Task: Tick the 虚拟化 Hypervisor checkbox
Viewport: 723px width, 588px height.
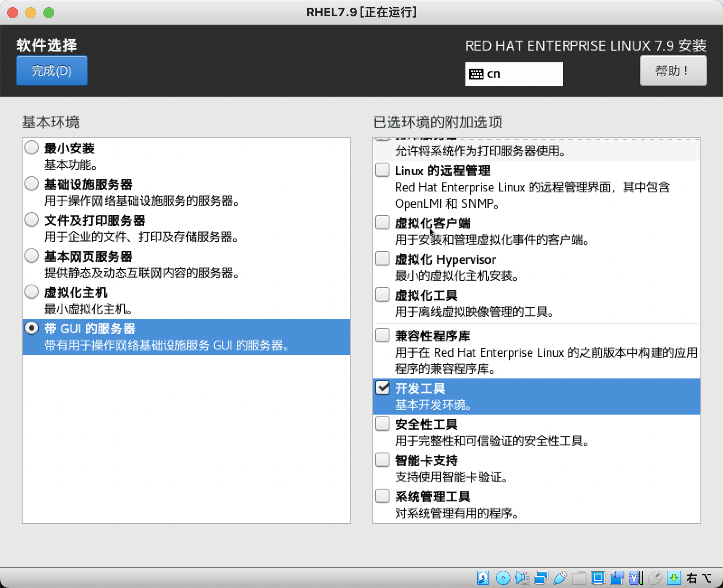Action: 382,258
